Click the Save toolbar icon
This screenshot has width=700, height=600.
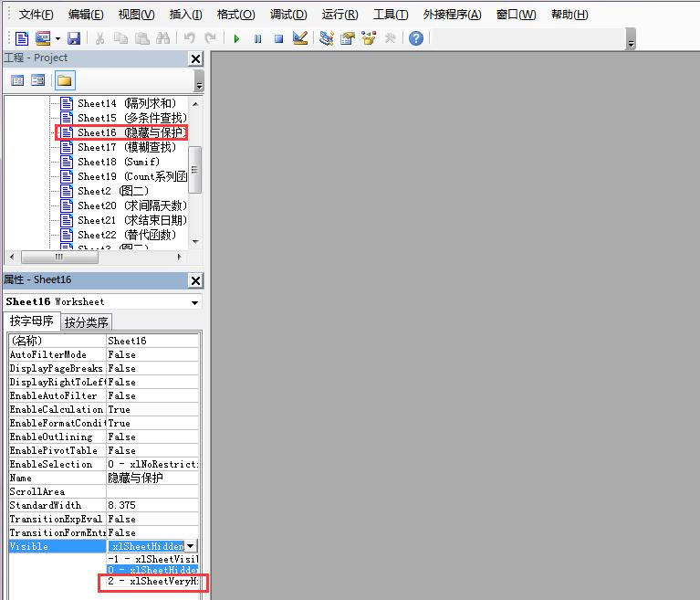74,38
